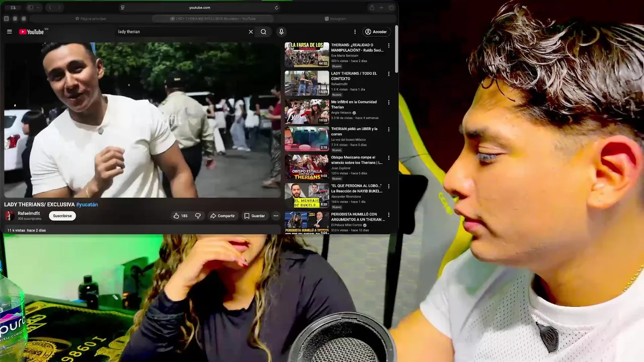644x362 pixels.
Task: Switch to the Instagram tab
Action: click(x=335, y=19)
